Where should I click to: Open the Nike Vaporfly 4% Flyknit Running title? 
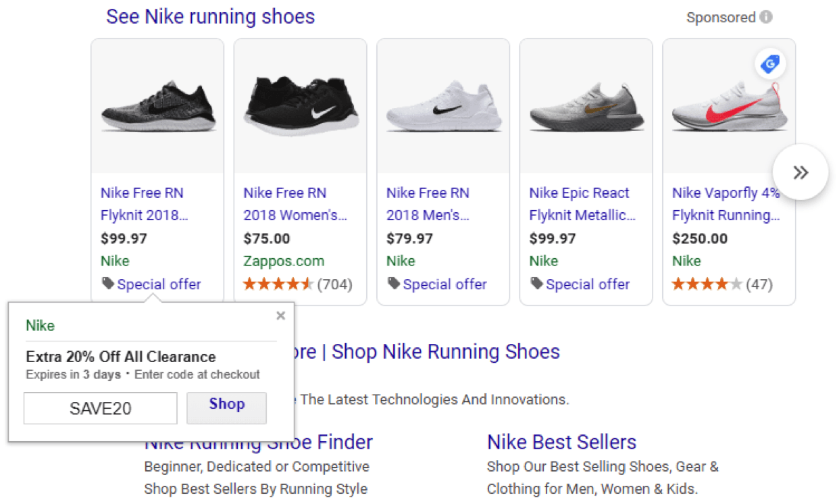(x=726, y=204)
